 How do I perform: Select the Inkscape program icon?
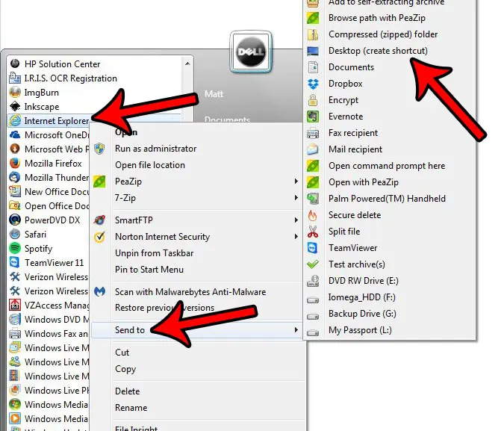[15, 106]
